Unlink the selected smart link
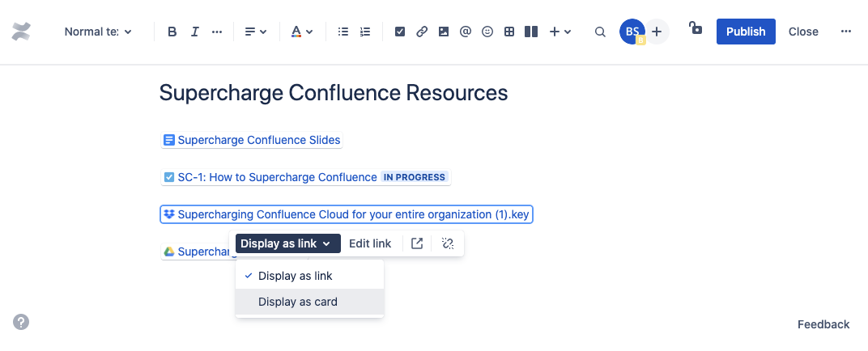This screenshot has height=351, width=868. (448, 243)
